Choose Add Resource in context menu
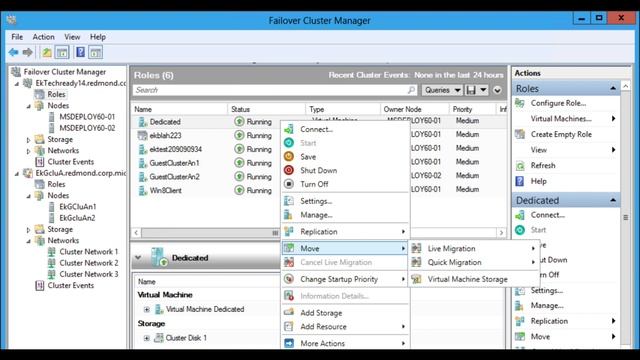Image resolution: width=640 pixels, height=360 pixels. pyautogui.click(x=345, y=327)
